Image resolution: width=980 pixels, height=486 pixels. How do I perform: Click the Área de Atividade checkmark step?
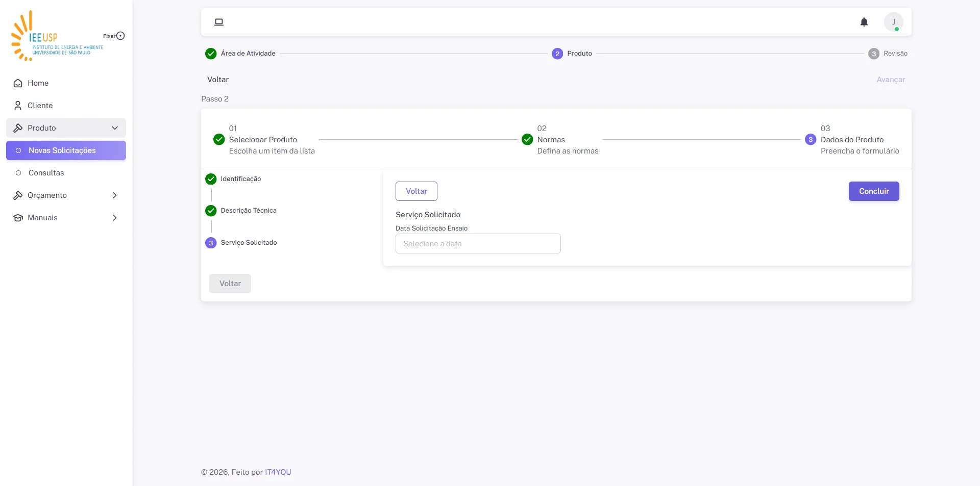211,54
